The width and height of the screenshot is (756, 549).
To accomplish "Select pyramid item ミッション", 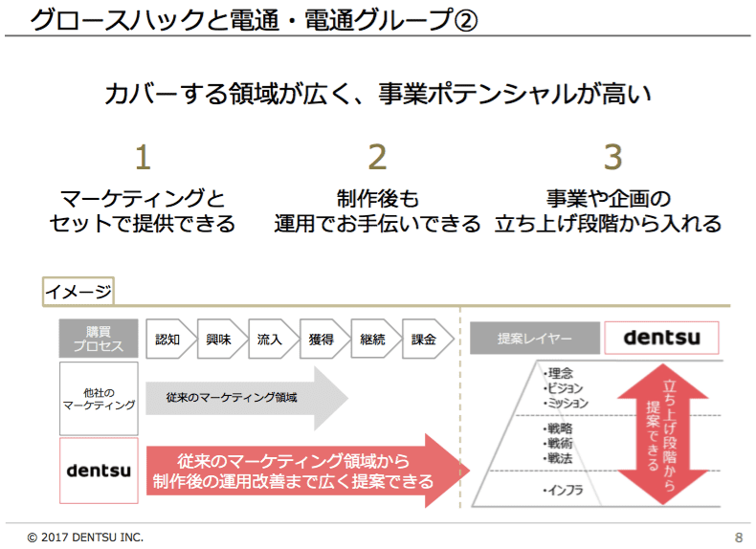I will [566, 403].
